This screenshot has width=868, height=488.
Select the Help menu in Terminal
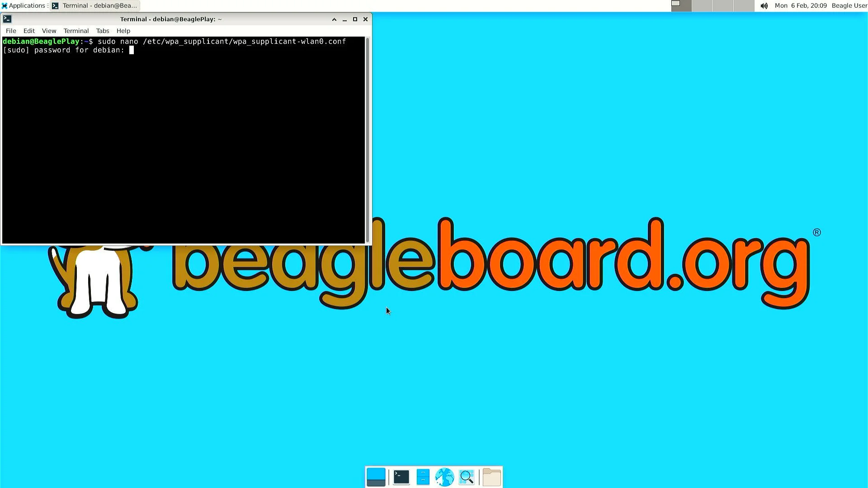pyautogui.click(x=123, y=30)
